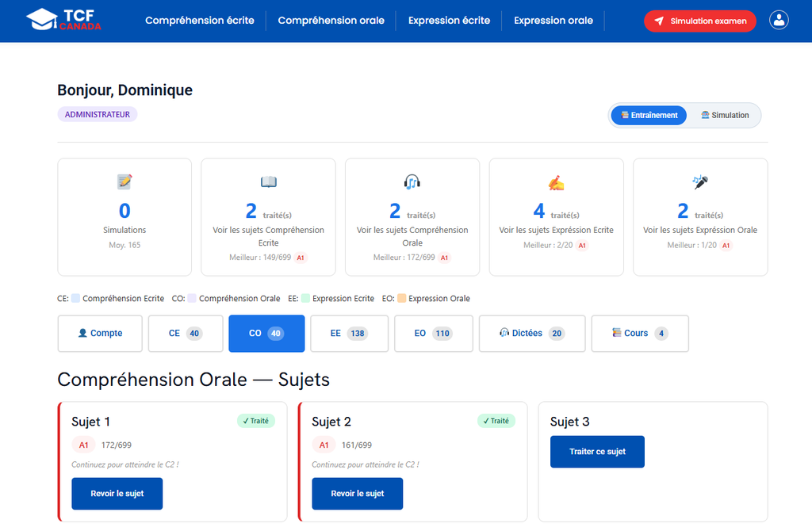Click the Compréhension Orale — Sujets heading

coord(193,380)
